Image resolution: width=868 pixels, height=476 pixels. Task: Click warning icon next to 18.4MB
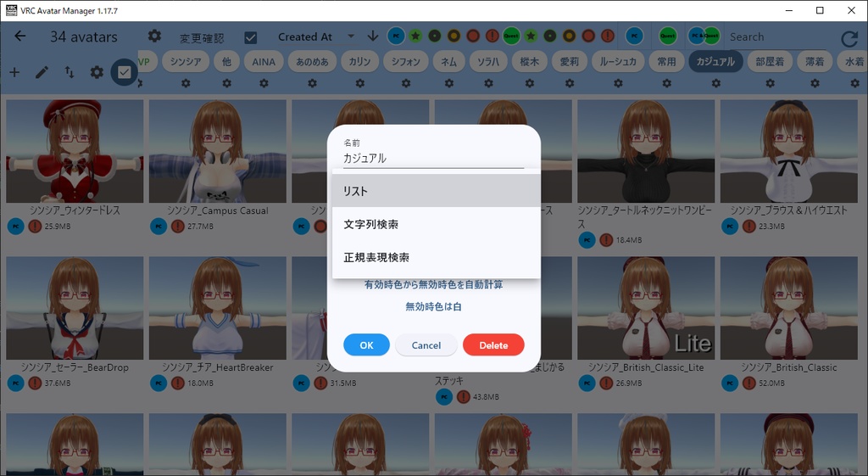point(606,240)
